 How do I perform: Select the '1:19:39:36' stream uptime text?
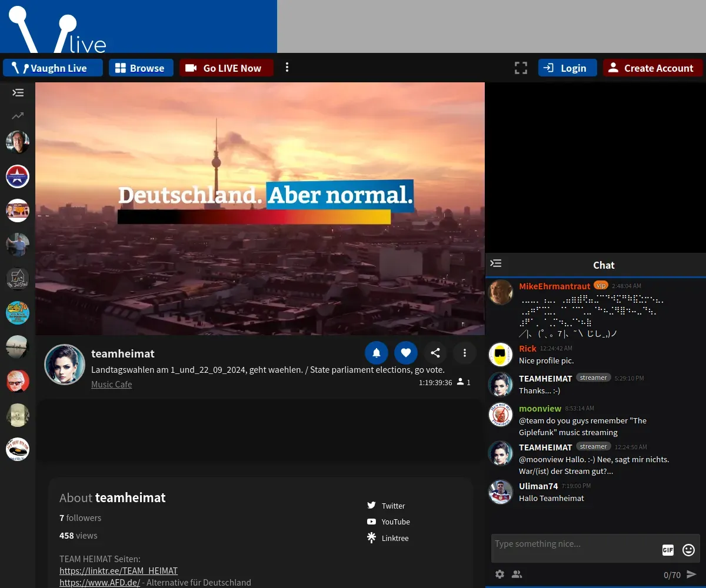coord(435,382)
